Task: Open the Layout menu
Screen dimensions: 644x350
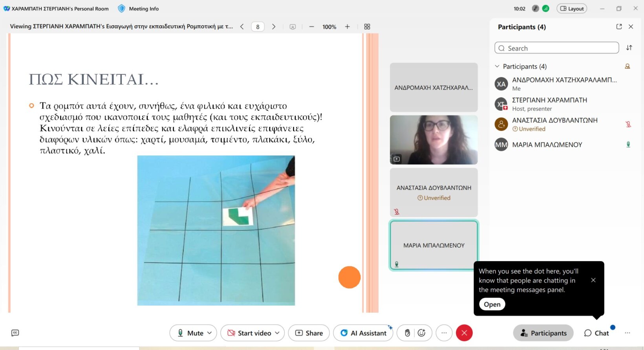Action: point(572,9)
